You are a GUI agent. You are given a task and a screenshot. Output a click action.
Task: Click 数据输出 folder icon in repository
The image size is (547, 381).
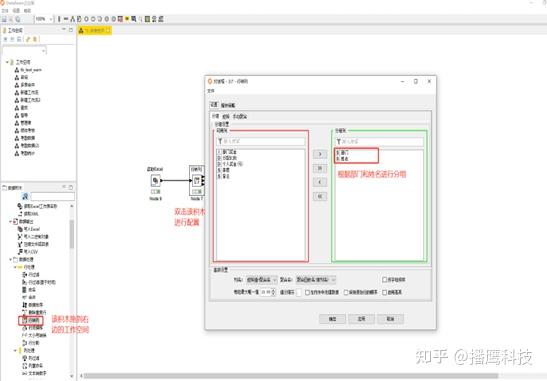[x=15, y=222]
